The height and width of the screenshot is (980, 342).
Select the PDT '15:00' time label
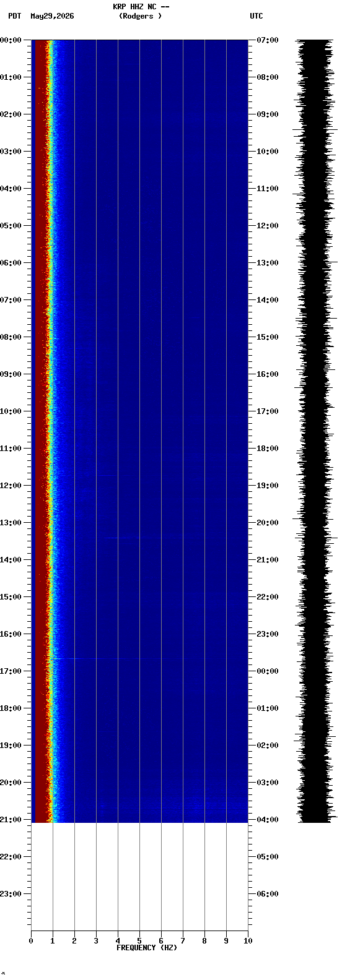click(x=11, y=597)
